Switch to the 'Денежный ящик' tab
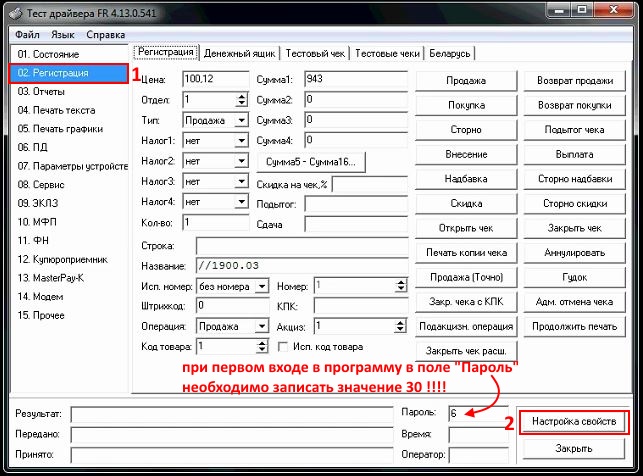This screenshot has width=643, height=476. (x=241, y=53)
